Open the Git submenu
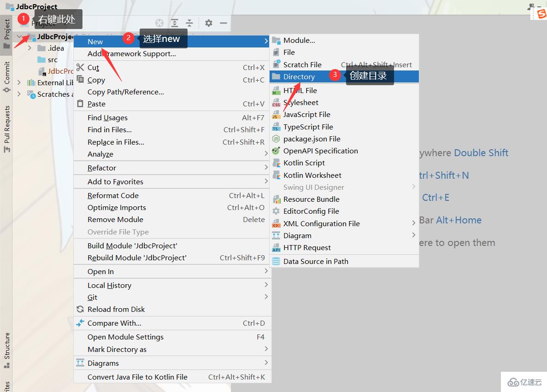This screenshot has width=547, height=392. tap(172, 297)
